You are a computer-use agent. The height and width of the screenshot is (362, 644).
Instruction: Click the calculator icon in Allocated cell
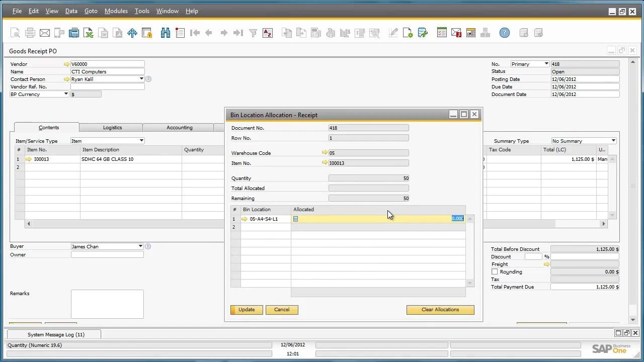[x=296, y=219]
